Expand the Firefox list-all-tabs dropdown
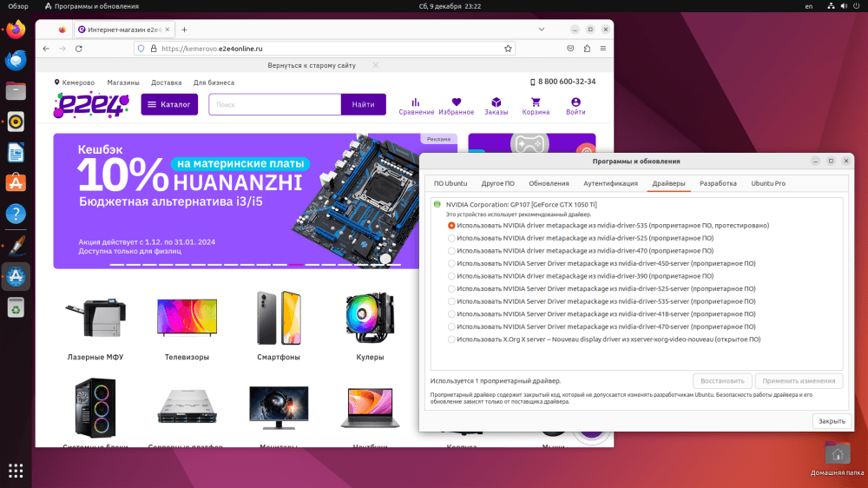868x488 pixels. click(x=542, y=30)
